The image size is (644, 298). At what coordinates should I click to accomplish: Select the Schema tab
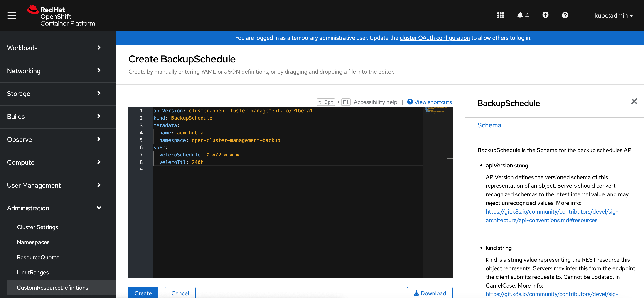489,125
